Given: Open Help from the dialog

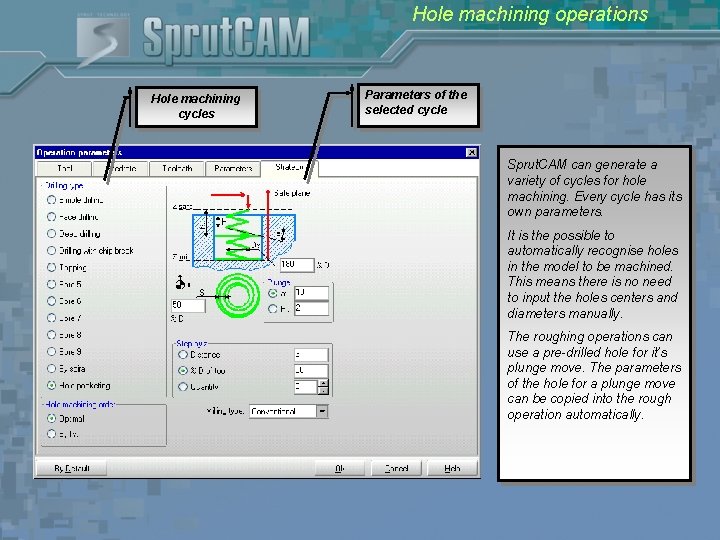Looking at the screenshot, I should click(x=452, y=468).
